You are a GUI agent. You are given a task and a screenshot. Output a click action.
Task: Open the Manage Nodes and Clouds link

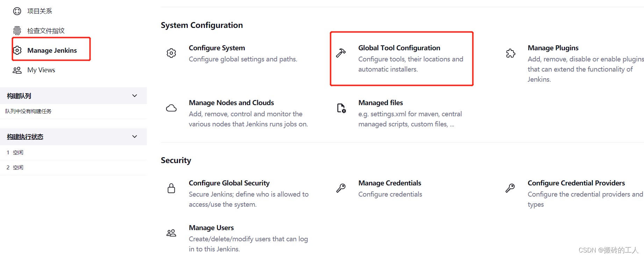[x=231, y=103]
